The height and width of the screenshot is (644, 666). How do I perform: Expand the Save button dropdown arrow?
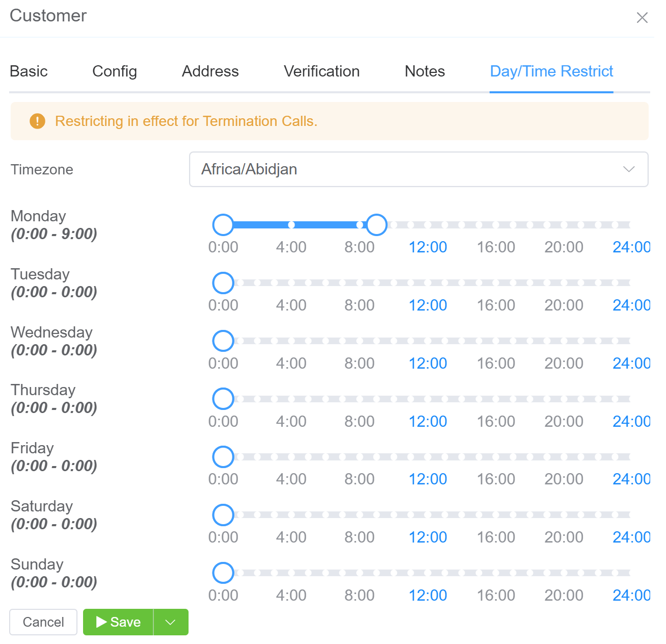tap(171, 622)
